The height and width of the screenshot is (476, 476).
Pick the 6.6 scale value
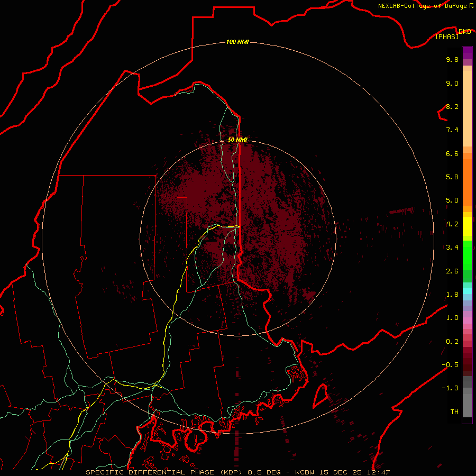(x=452, y=153)
